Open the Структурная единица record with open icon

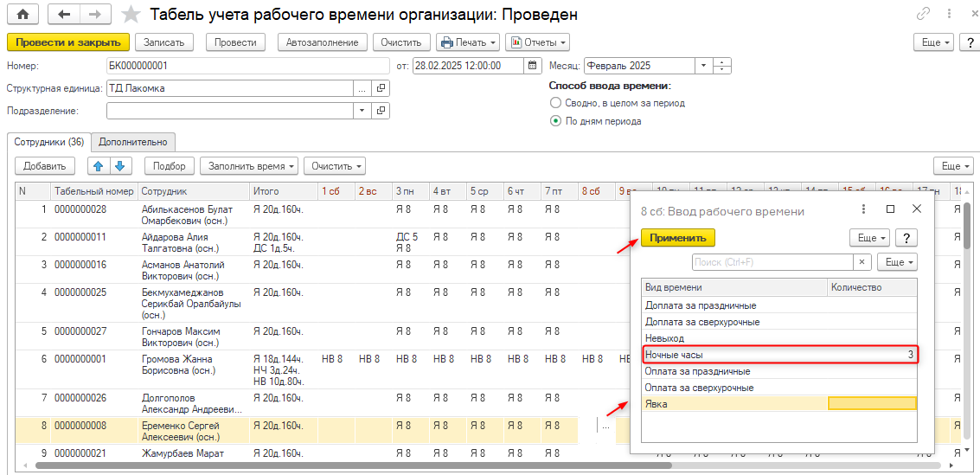coord(381,87)
